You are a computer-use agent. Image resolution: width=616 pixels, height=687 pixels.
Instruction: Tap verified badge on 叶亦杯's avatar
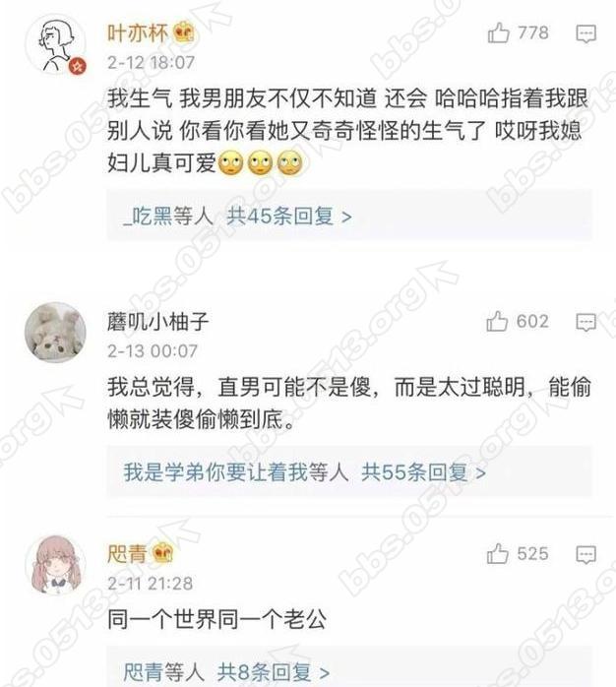tap(77, 67)
